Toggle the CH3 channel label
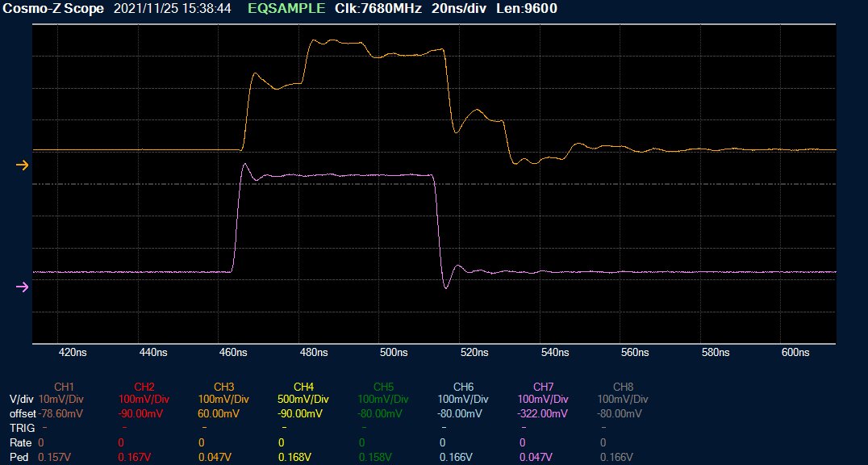868x465 pixels. 223,386
